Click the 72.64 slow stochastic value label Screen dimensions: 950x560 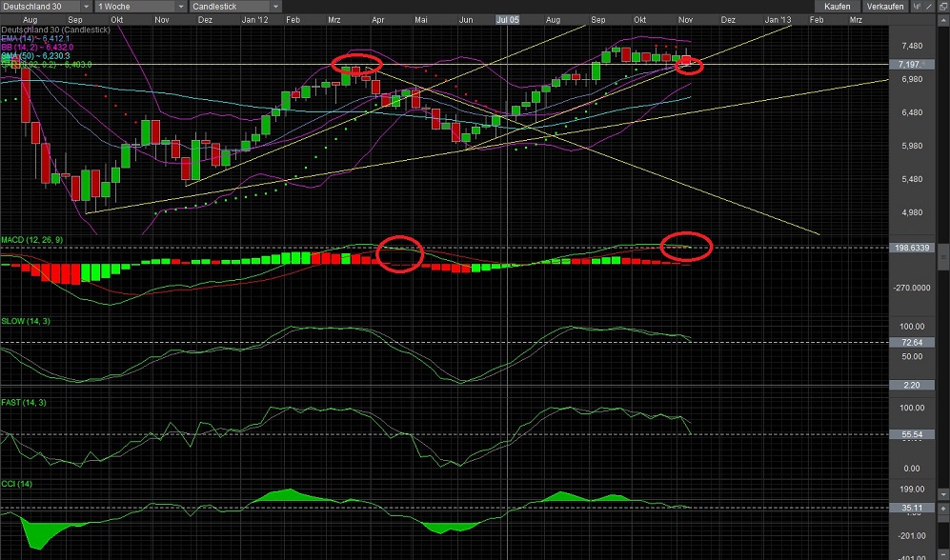point(911,342)
